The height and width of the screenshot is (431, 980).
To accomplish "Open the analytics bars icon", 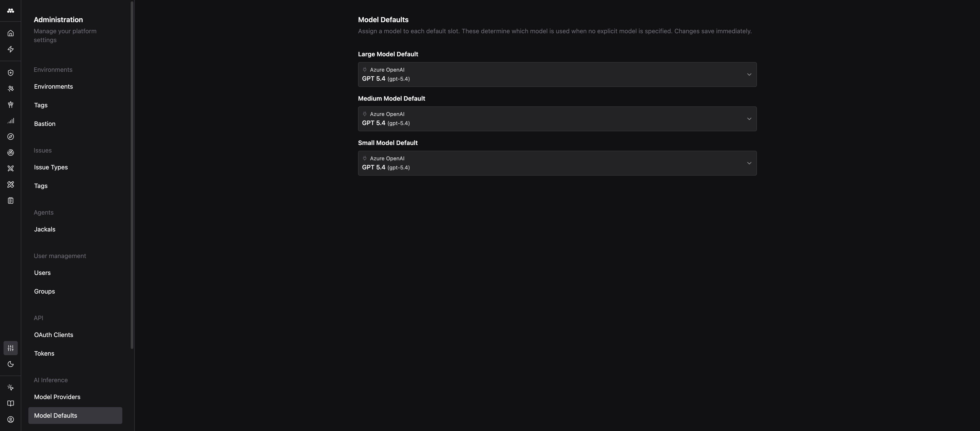I will (x=10, y=121).
